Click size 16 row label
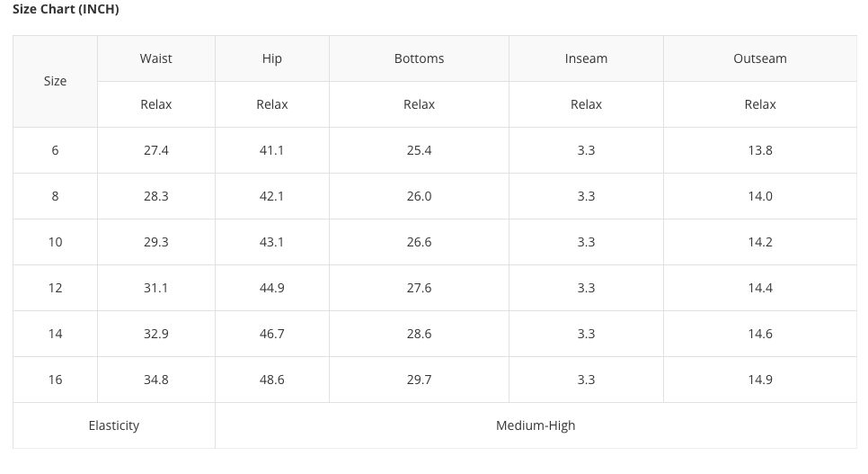Viewport: 868px width, 474px height. pyautogui.click(x=56, y=380)
